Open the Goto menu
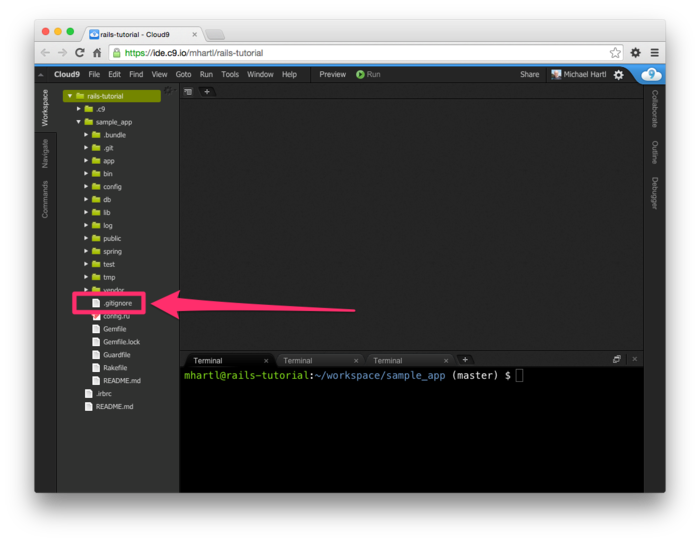700x542 pixels. pyautogui.click(x=183, y=75)
